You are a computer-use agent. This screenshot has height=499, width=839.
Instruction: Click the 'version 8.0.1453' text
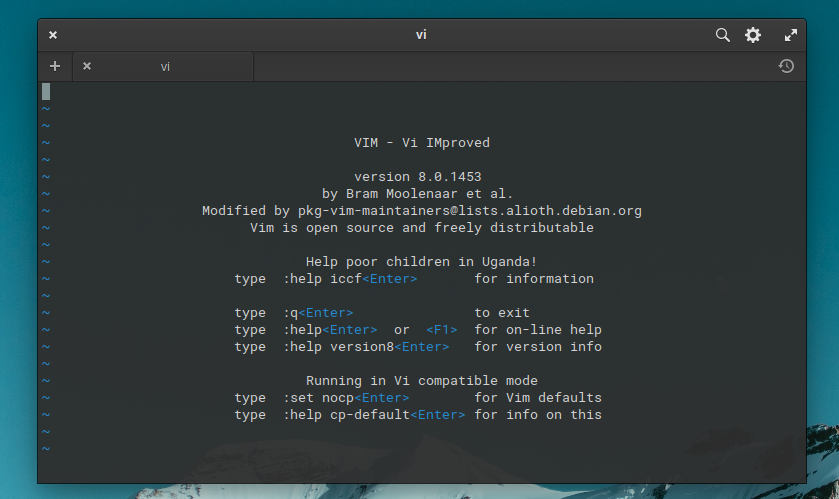[x=417, y=177]
